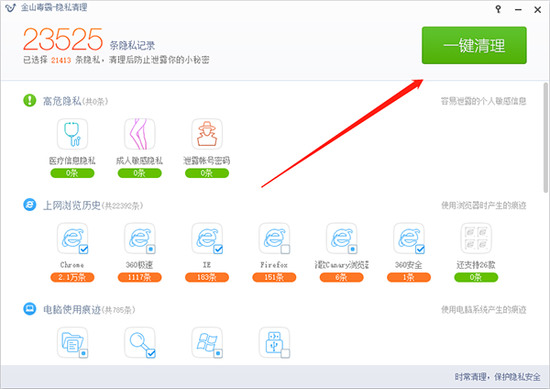550x389 pixels.
Task: Open the title bar pin menu icon
Action: click(498, 9)
